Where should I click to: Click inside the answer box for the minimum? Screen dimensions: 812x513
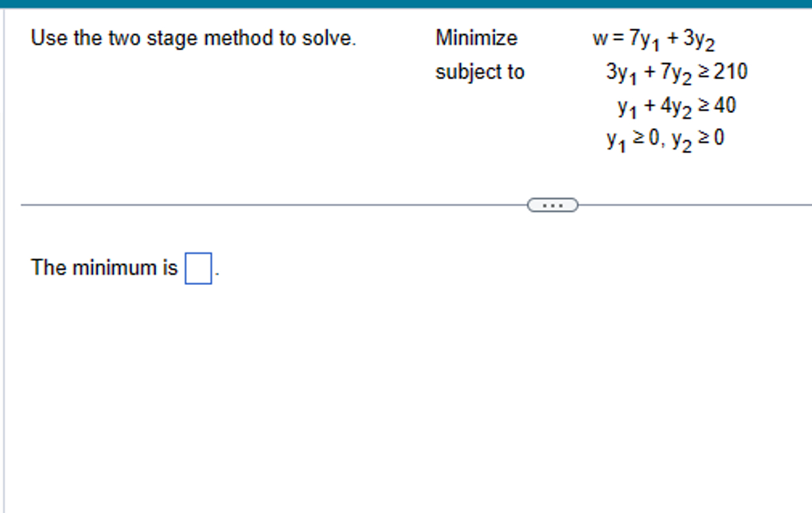198,269
